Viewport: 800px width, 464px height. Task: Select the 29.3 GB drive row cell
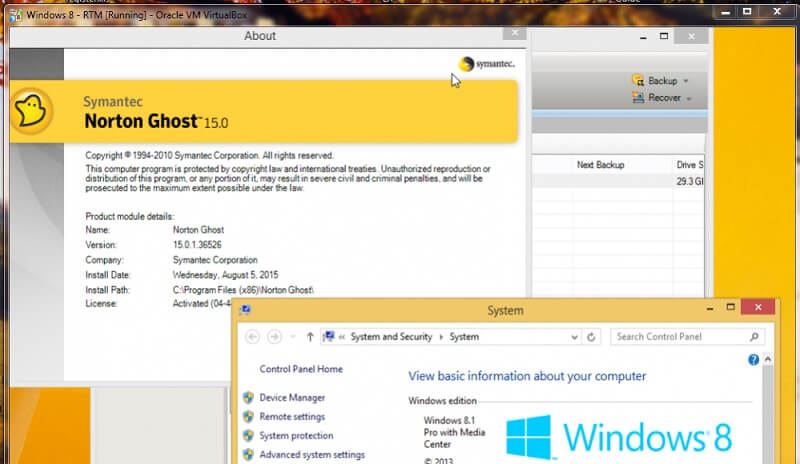click(x=690, y=181)
